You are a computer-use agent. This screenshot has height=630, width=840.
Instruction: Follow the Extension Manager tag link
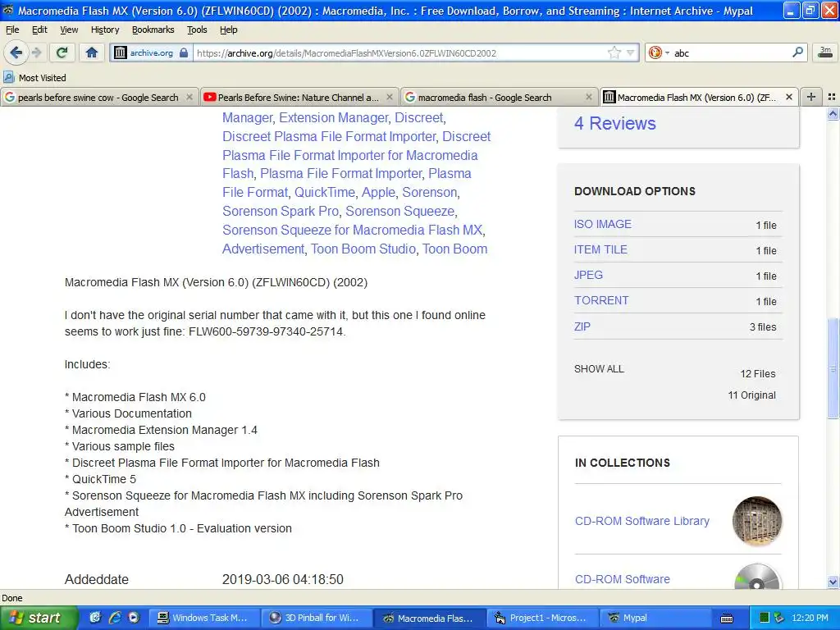tap(334, 118)
